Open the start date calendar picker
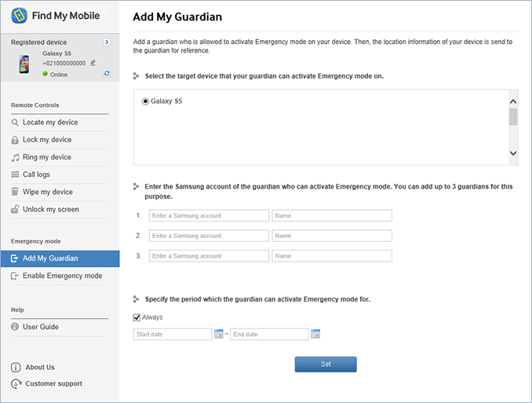 [x=219, y=334]
